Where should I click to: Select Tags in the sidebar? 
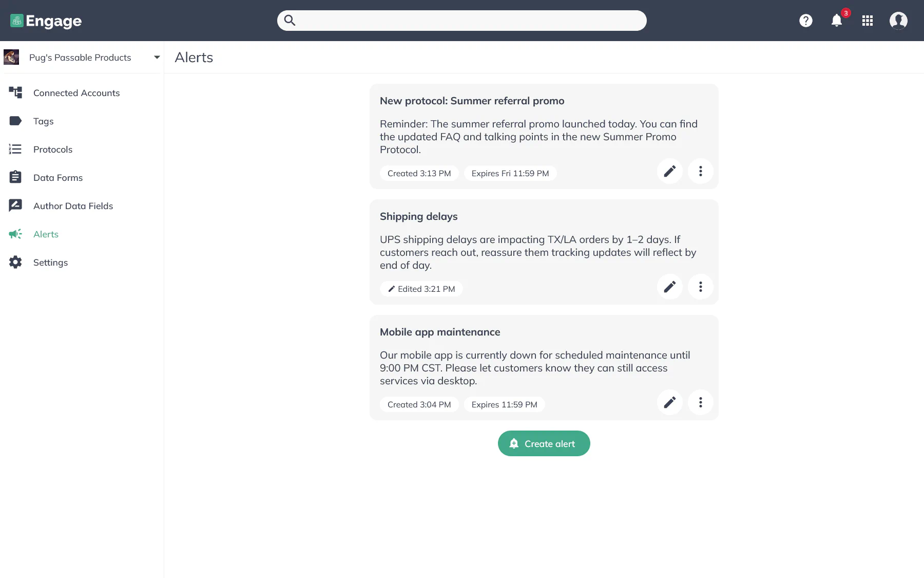[x=43, y=121]
